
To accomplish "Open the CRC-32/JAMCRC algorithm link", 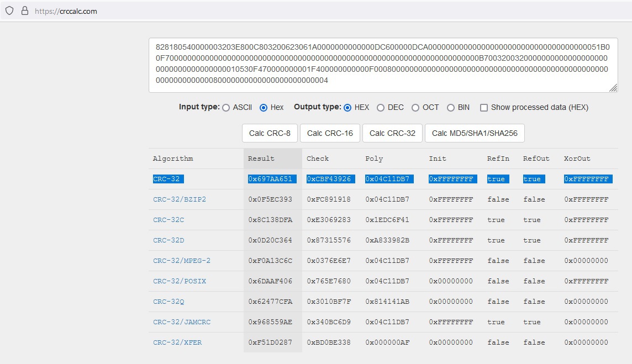I will pos(182,322).
